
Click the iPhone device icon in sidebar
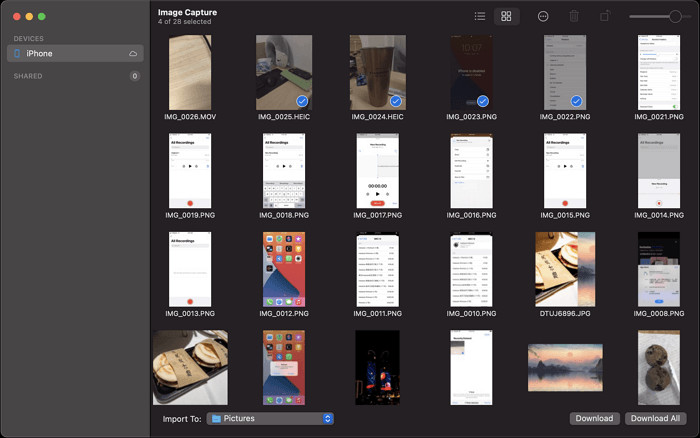click(17, 53)
